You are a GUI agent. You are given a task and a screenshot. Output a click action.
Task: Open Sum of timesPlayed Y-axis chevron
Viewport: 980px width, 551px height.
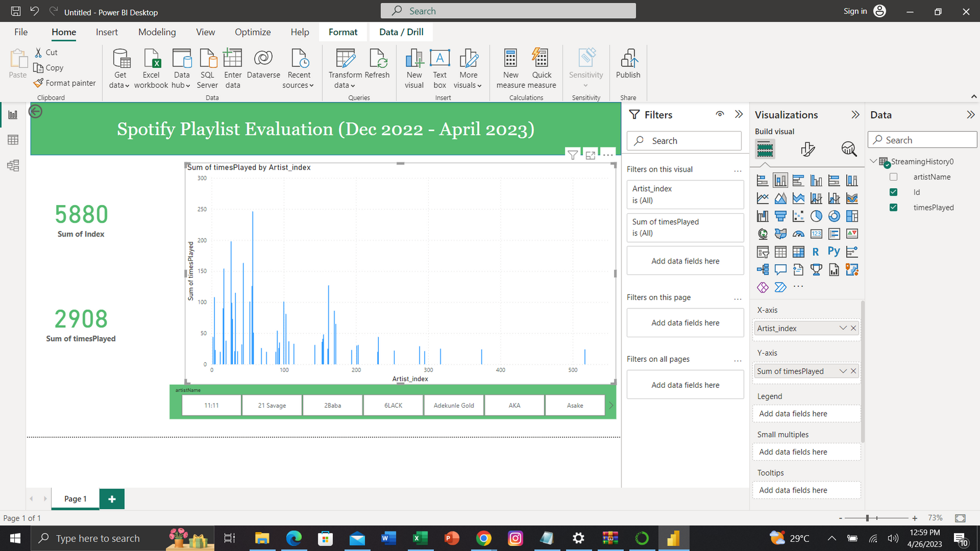pos(843,371)
